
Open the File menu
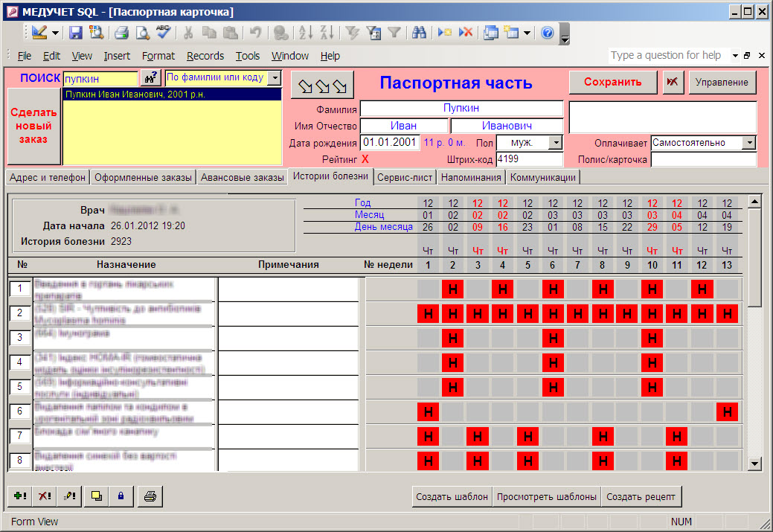point(24,56)
